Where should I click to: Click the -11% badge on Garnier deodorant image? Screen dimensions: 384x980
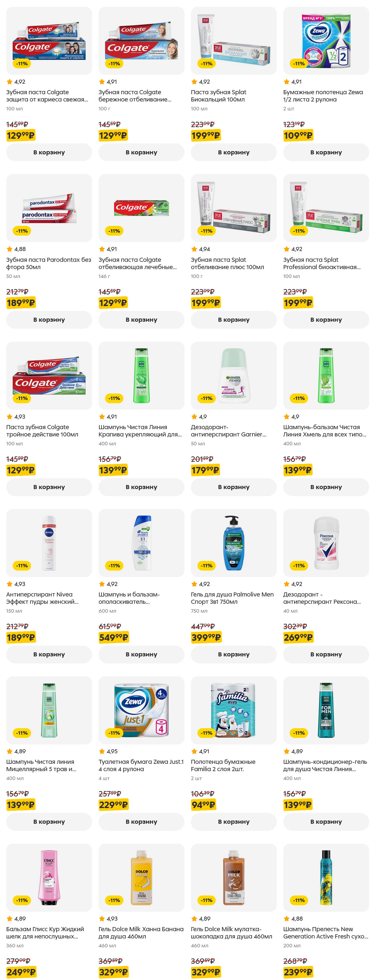(x=207, y=398)
